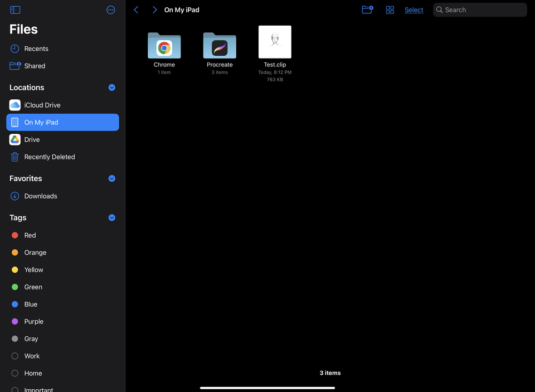Switch to iCloud Drive location
This screenshot has height=392, width=535.
pos(42,105)
